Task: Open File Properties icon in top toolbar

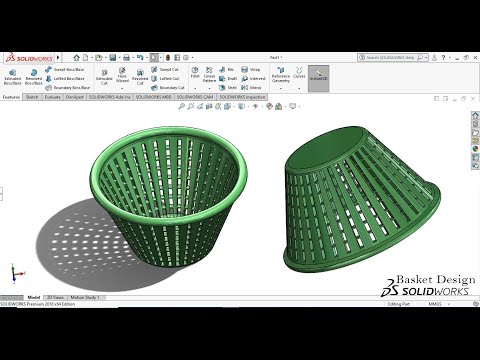Action: click(177, 58)
